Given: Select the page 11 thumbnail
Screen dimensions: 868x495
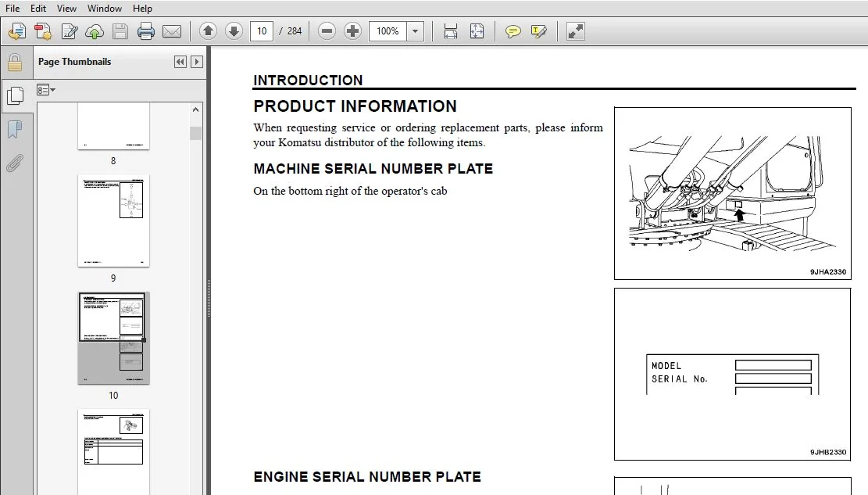Looking at the screenshot, I should 113,452.
